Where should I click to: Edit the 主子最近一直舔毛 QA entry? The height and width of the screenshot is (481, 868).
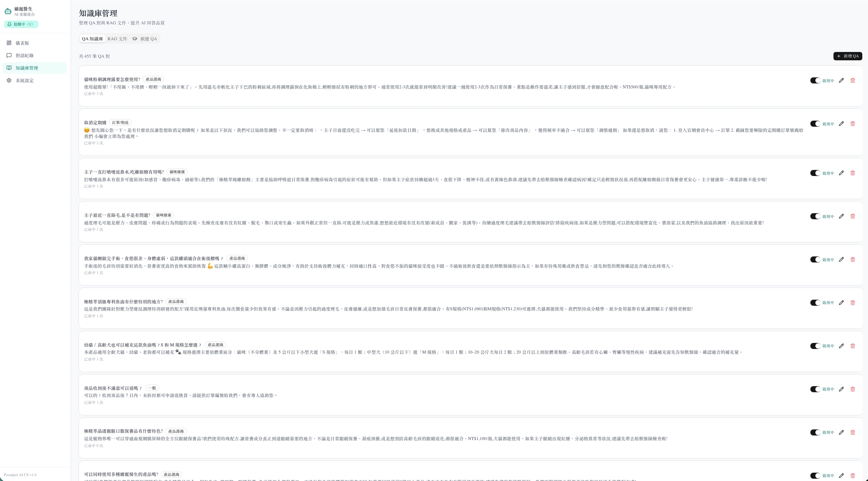841,216
